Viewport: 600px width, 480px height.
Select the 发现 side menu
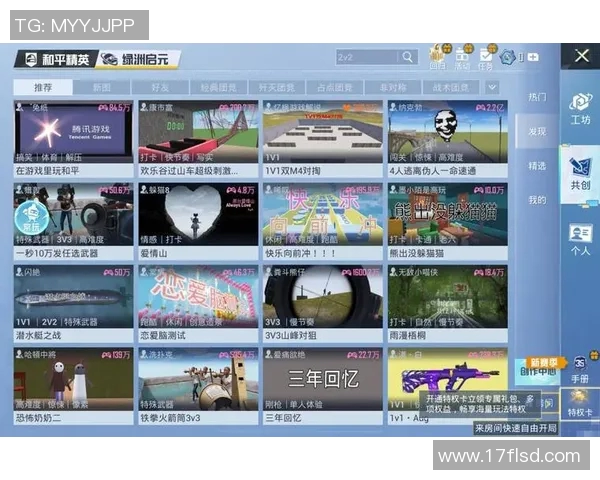[x=537, y=131]
